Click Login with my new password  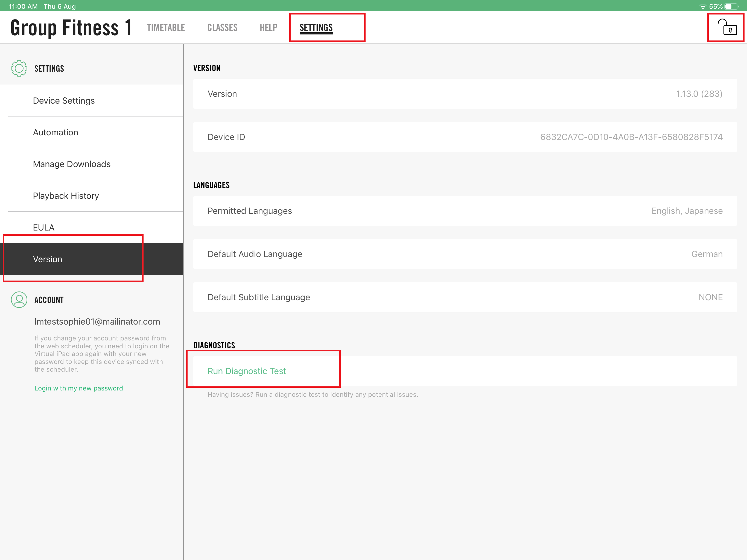(79, 388)
